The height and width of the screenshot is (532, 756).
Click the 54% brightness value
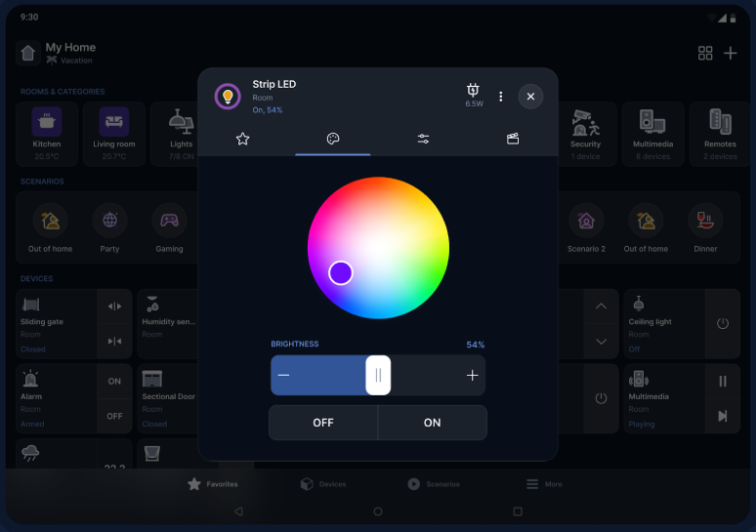tap(475, 345)
